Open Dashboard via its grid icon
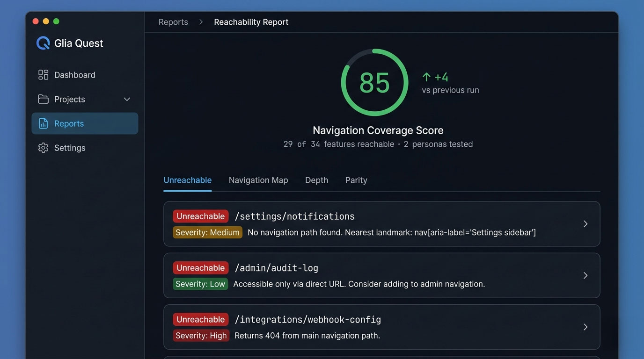Screen dimensions: 644x359 (x=43, y=75)
